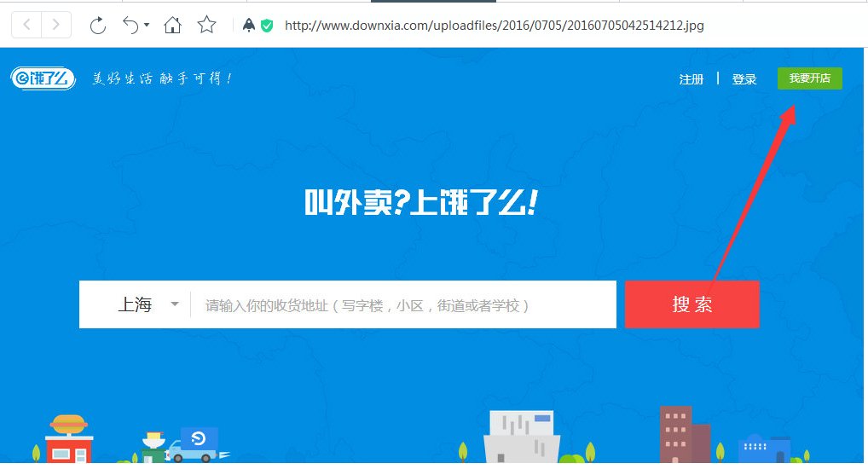Click the 叫外卖?上饿了么! headline text

pyautogui.click(x=420, y=202)
